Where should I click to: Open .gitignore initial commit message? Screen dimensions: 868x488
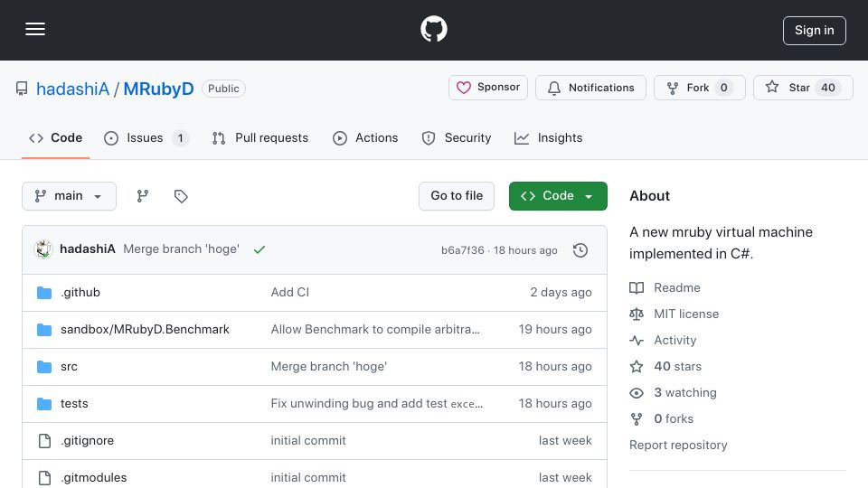pos(308,440)
